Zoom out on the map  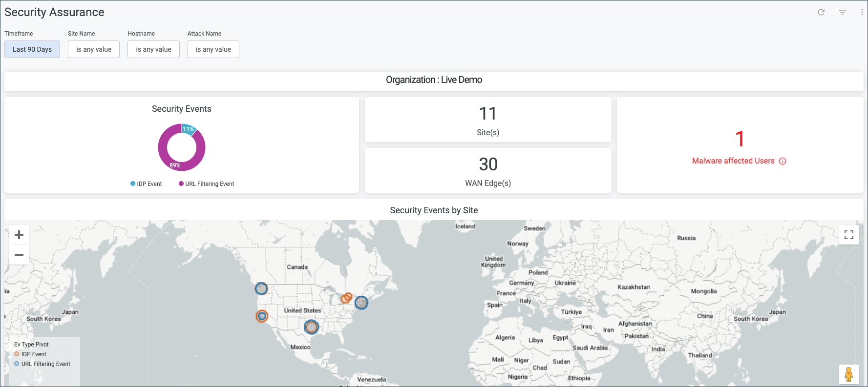coord(19,255)
